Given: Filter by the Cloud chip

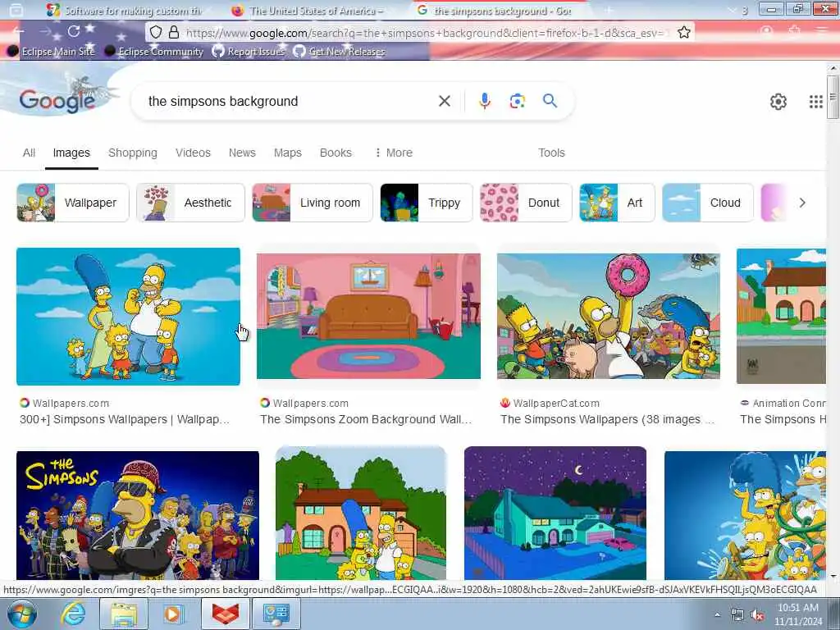Looking at the screenshot, I should [708, 203].
